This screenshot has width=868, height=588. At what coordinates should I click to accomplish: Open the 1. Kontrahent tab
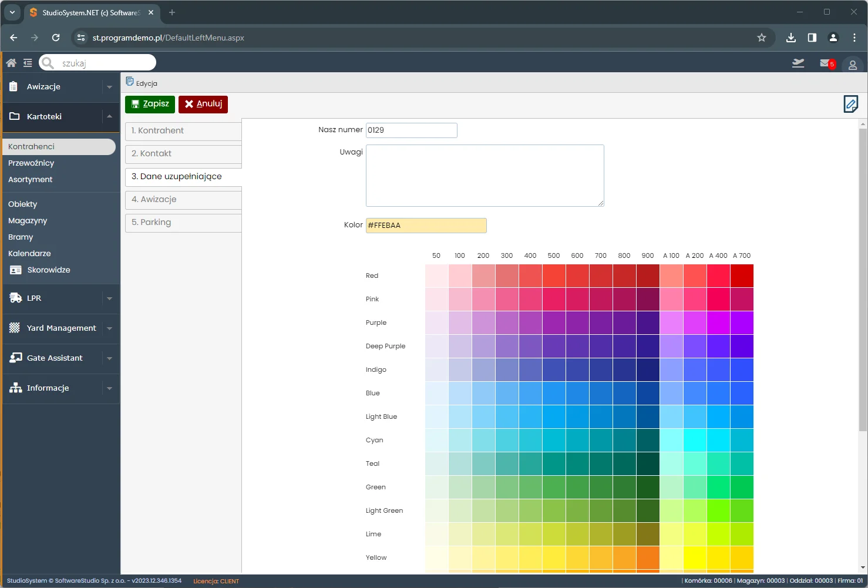coord(183,131)
